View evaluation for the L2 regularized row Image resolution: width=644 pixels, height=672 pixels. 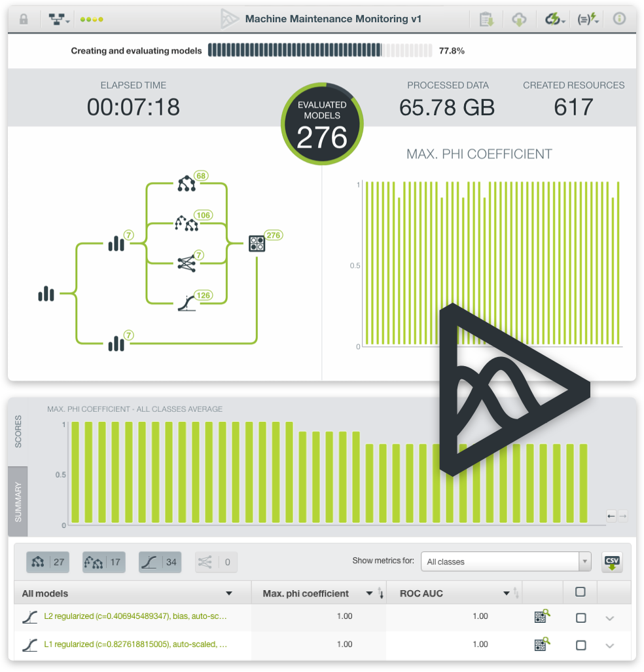pos(542,616)
